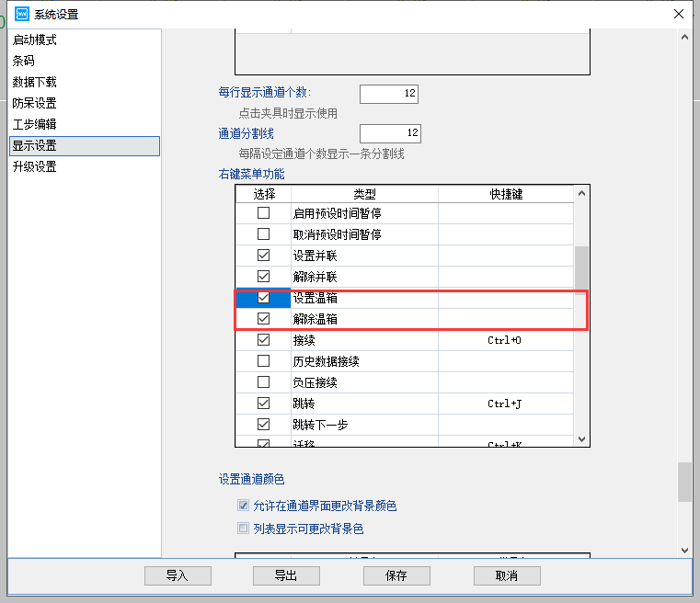Viewport: 700px width, 603px height.
Task: Click the 导出 button
Action: point(286,575)
